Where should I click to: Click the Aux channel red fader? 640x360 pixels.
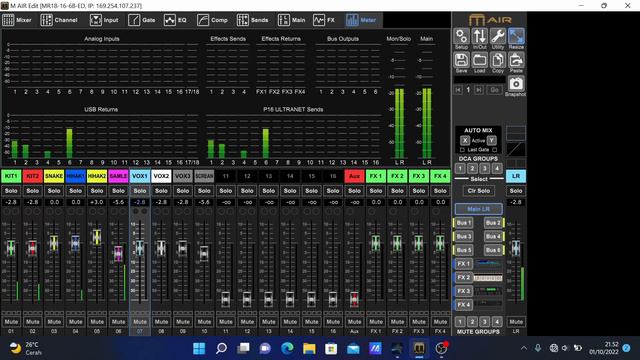[x=354, y=299]
